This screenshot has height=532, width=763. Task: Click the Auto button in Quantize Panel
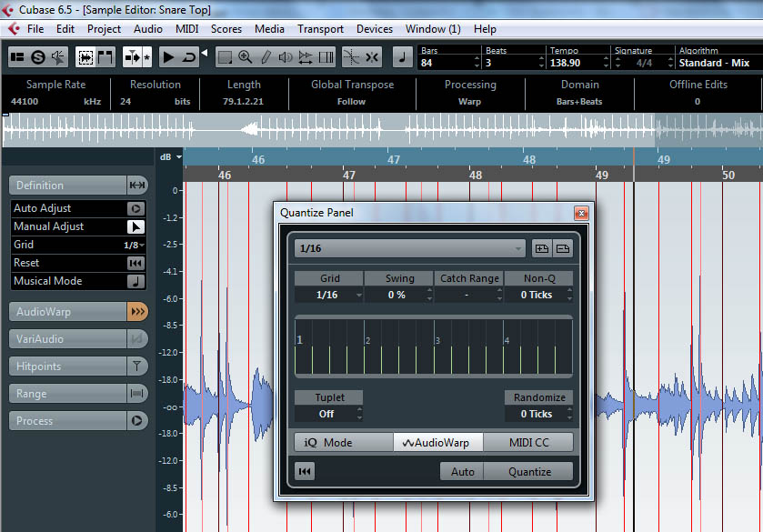tap(462, 471)
